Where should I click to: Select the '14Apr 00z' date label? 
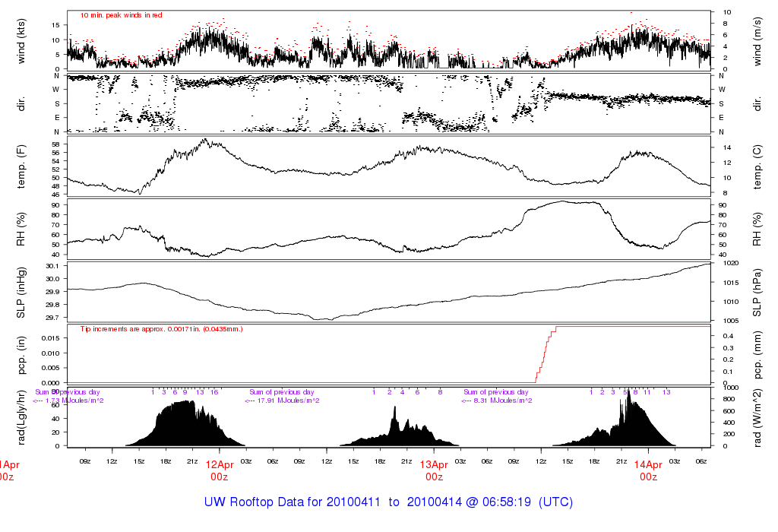pos(649,470)
